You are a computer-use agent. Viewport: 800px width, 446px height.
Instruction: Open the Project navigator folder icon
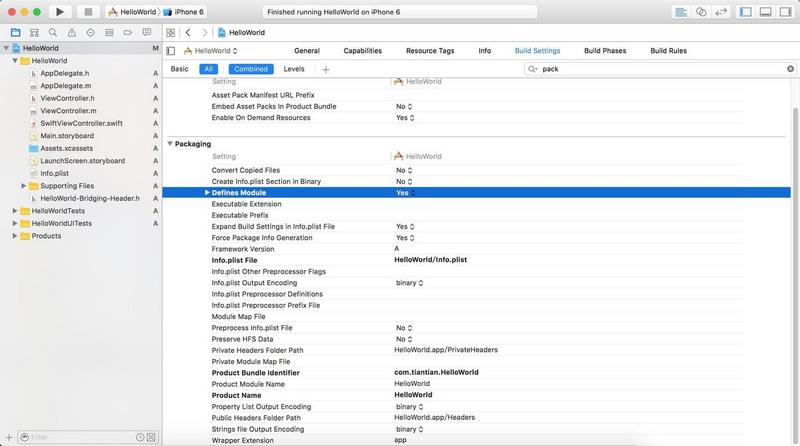click(x=15, y=33)
